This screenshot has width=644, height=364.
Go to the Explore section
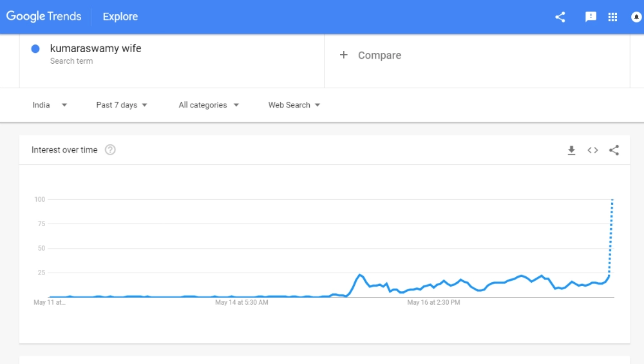(x=120, y=17)
